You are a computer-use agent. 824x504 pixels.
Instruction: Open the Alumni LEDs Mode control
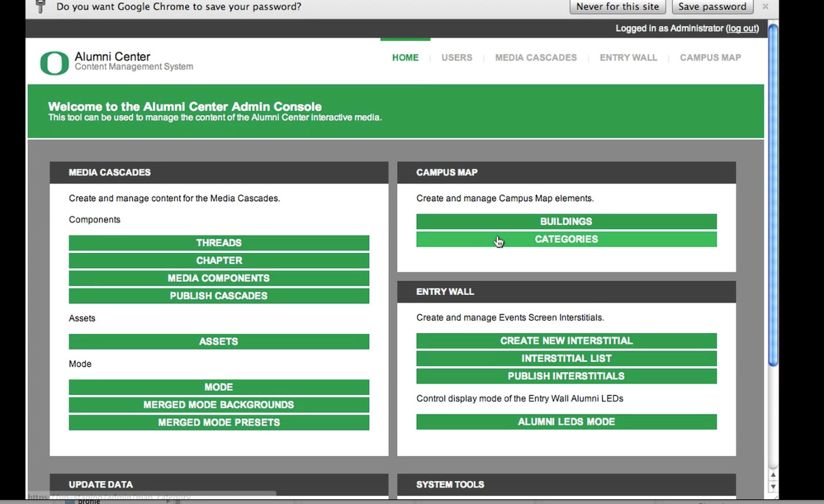566,422
